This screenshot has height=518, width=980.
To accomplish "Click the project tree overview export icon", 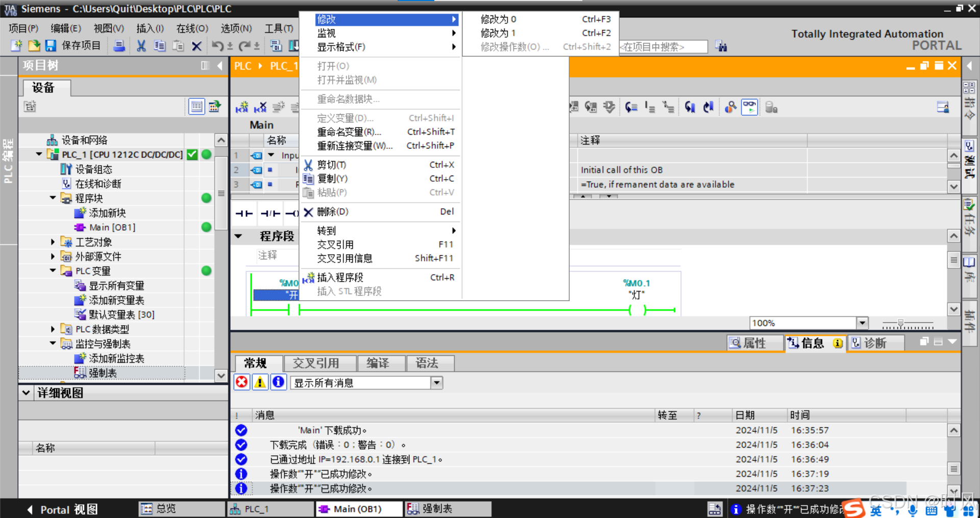I will tap(215, 107).
